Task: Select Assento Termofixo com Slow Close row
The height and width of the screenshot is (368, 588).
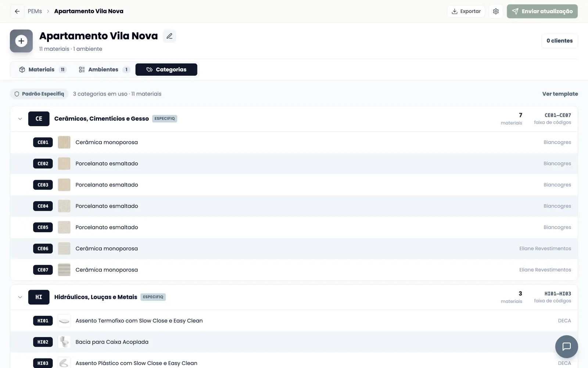Action: (x=294, y=321)
